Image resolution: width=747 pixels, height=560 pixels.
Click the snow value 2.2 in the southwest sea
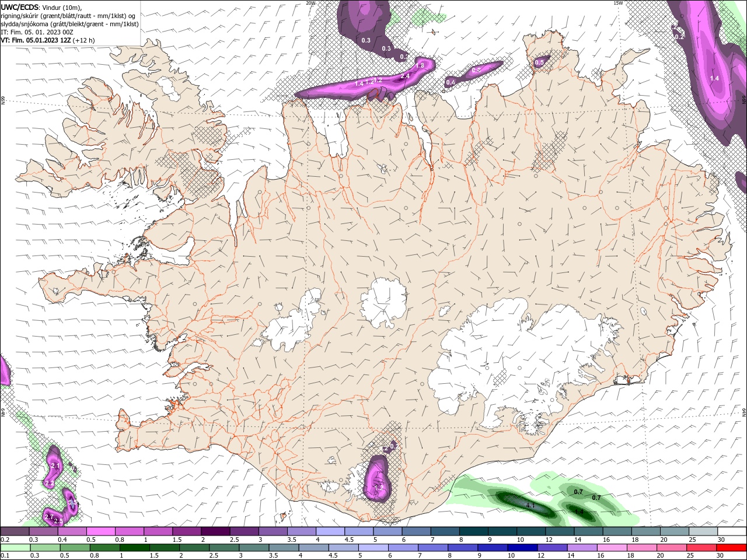tap(50, 483)
